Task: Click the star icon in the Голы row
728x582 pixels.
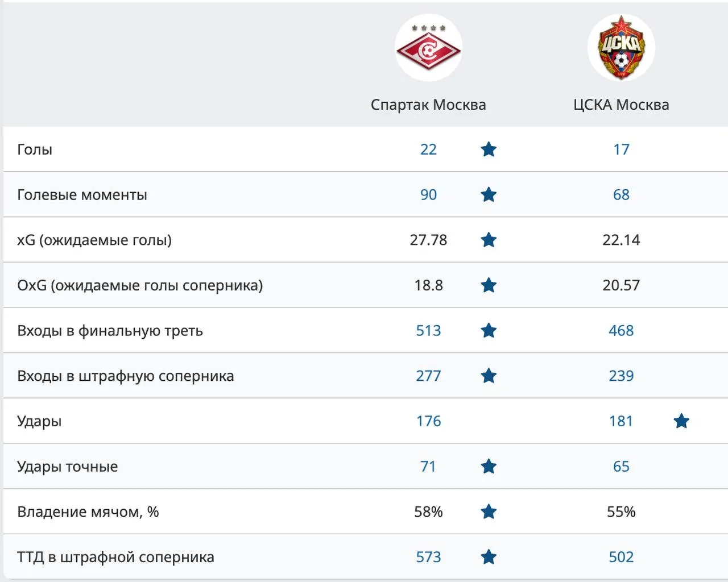Action: [489, 149]
